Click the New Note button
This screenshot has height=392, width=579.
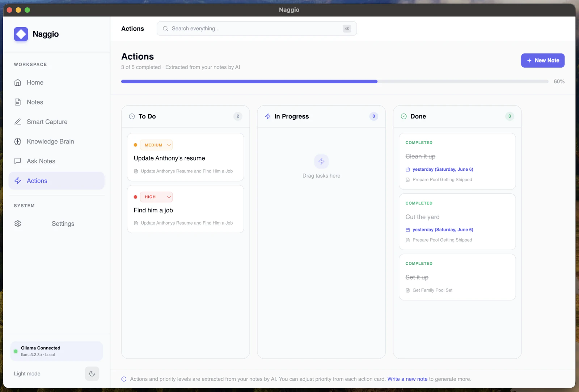click(x=542, y=60)
